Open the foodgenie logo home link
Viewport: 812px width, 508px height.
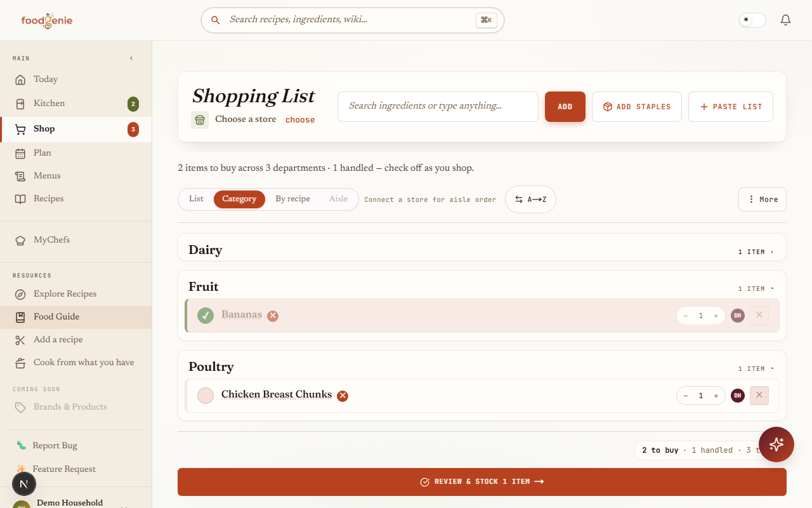[47, 20]
